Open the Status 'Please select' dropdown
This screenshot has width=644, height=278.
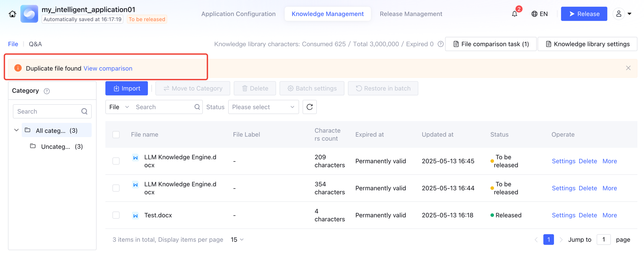pos(263,107)
